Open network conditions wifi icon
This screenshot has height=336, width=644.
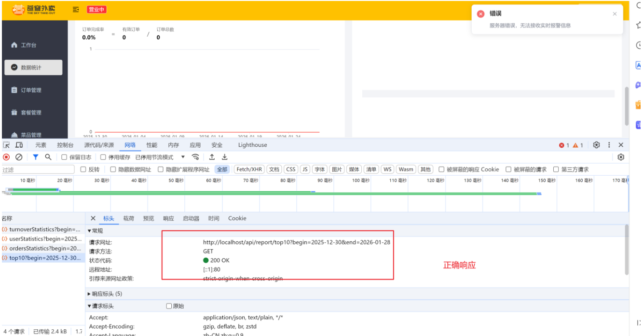[x=195, y=157]
